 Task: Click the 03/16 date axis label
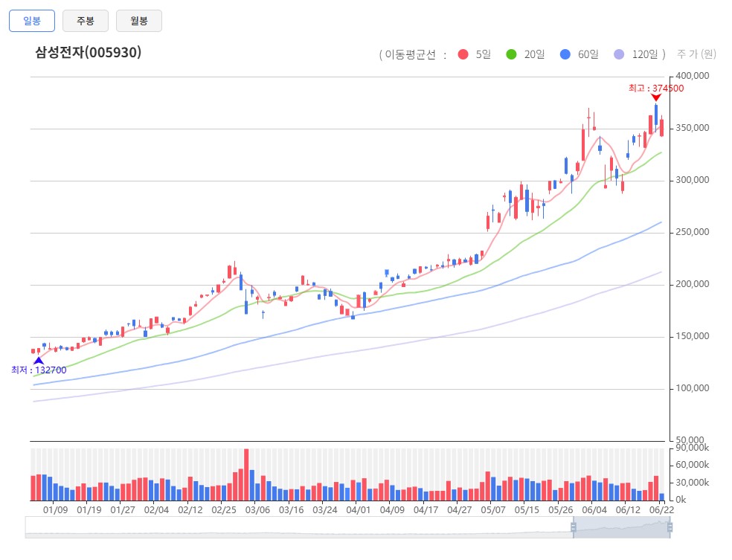coord(292,510)
